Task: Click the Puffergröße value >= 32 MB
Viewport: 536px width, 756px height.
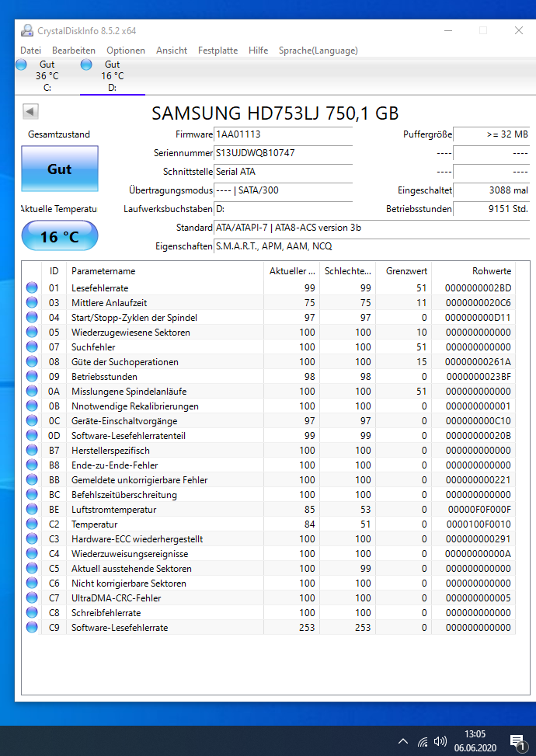Action: [x=492, y=134]
